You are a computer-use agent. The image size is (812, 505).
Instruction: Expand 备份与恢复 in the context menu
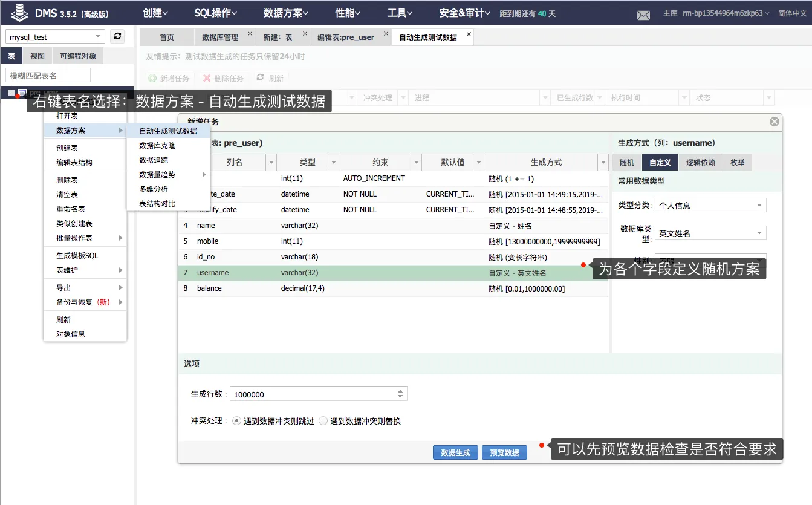(x=85, y=302)
